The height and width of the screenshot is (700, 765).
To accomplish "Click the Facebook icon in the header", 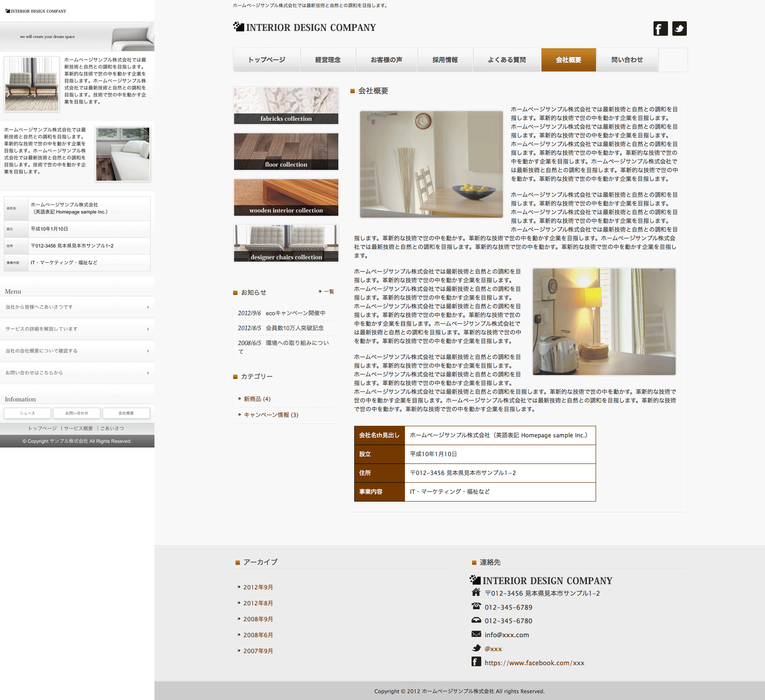I will point(660,28).
